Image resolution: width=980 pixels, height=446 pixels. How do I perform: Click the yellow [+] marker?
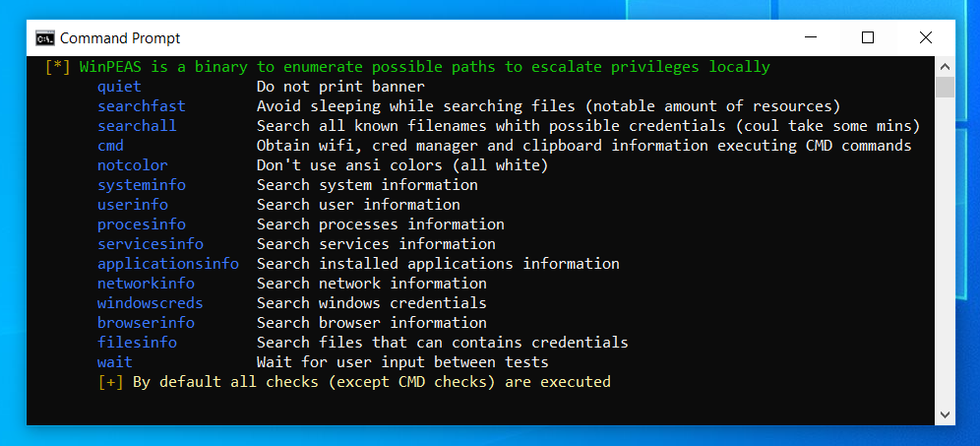110,382
